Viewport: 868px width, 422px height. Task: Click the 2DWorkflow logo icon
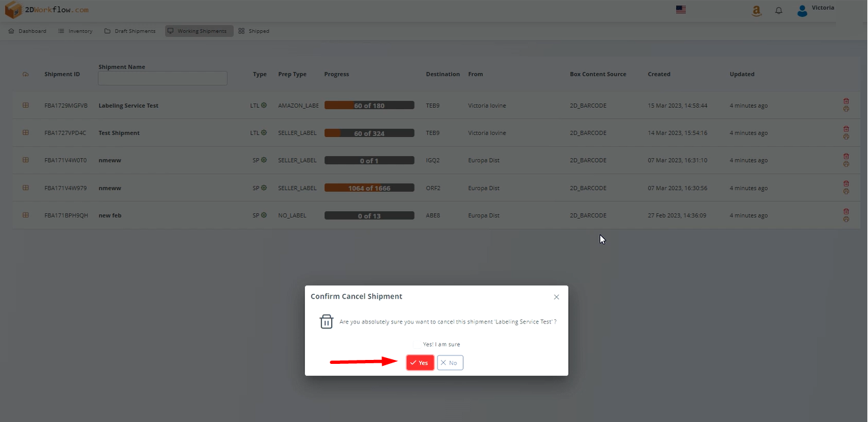12,10
